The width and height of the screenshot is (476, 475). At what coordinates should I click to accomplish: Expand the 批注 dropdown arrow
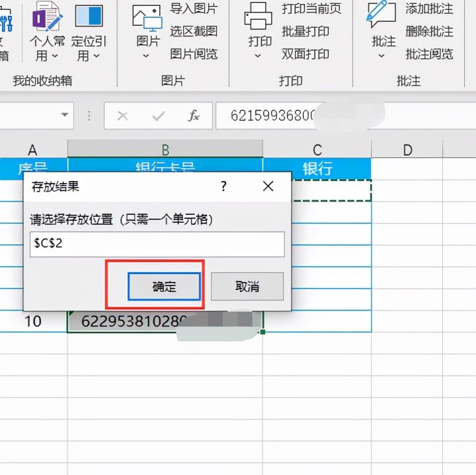(381, 55)
